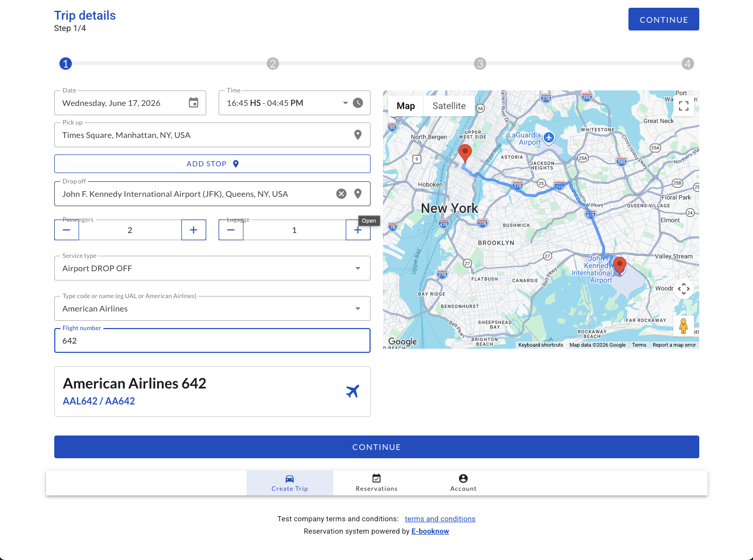753x560 pixels.
Task: Open the Create Trip tab
Action: [290, 483]
